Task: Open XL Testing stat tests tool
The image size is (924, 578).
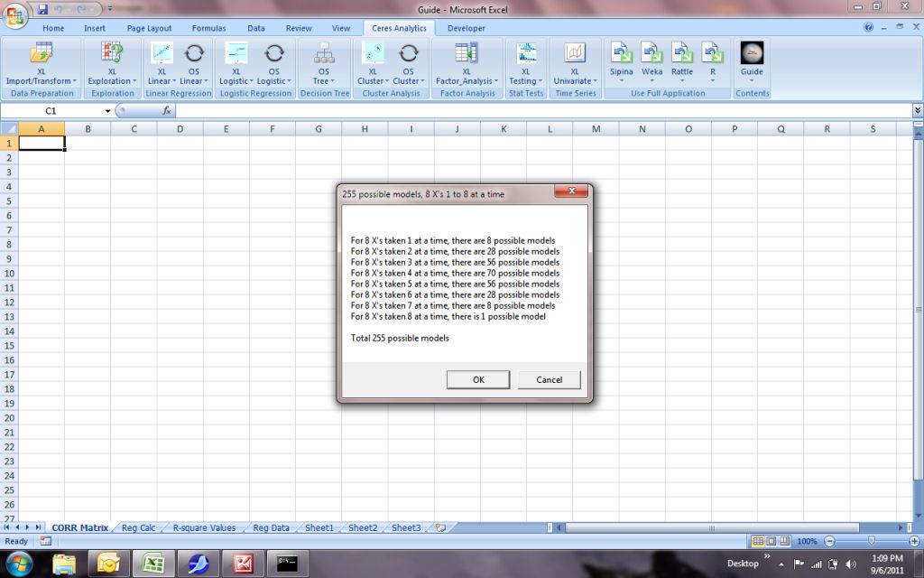Action: pyautogui.click(x=526, y=64)
